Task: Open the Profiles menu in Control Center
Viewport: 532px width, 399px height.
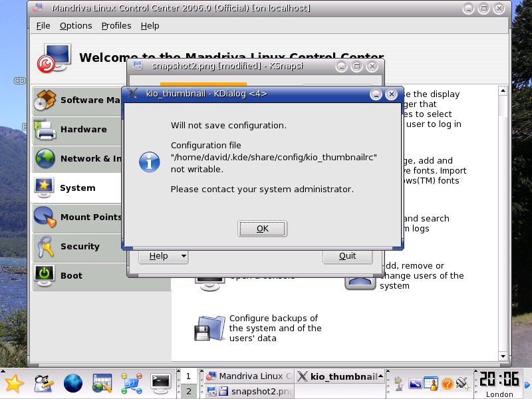Action: click(116, 26)
